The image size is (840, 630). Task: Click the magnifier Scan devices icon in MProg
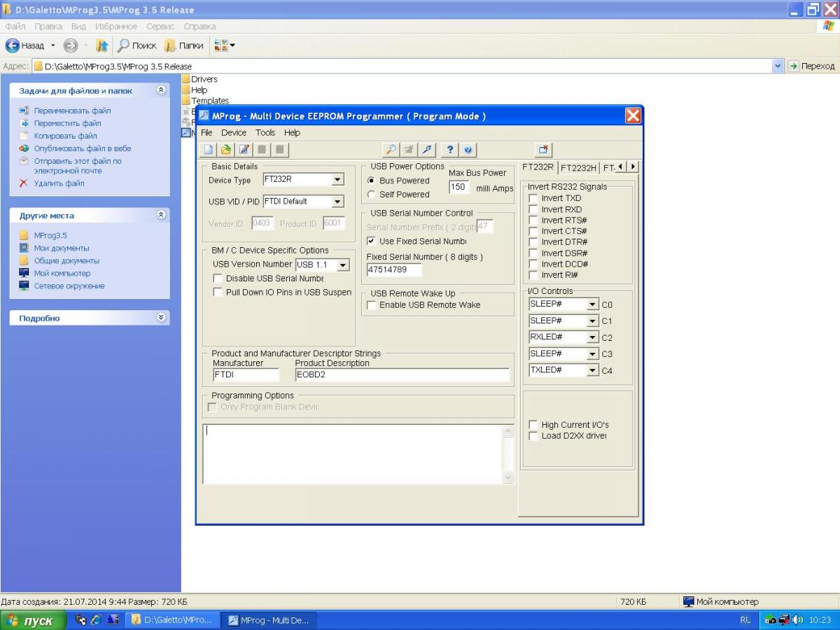[x=391, y=150]
